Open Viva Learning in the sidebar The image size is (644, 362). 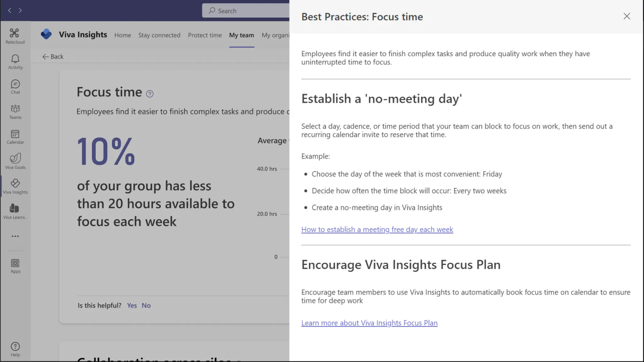point(15,211)
